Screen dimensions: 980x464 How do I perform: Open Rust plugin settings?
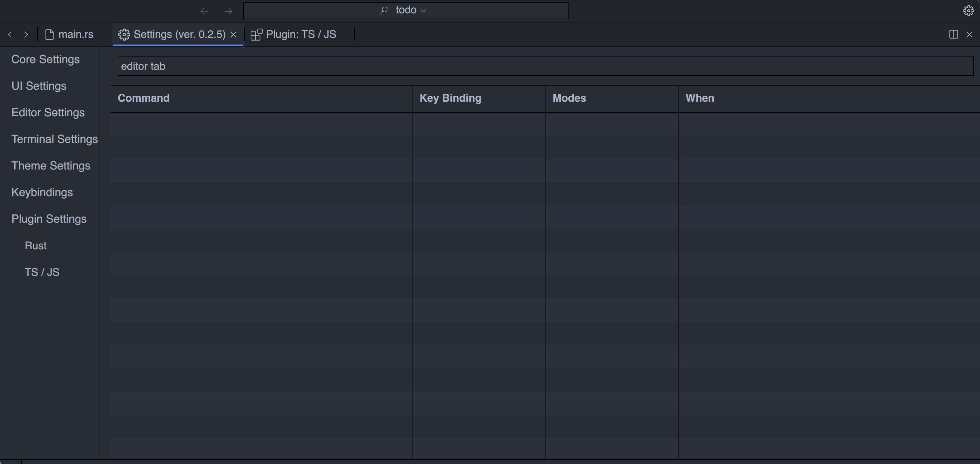[x=35, y=246]
